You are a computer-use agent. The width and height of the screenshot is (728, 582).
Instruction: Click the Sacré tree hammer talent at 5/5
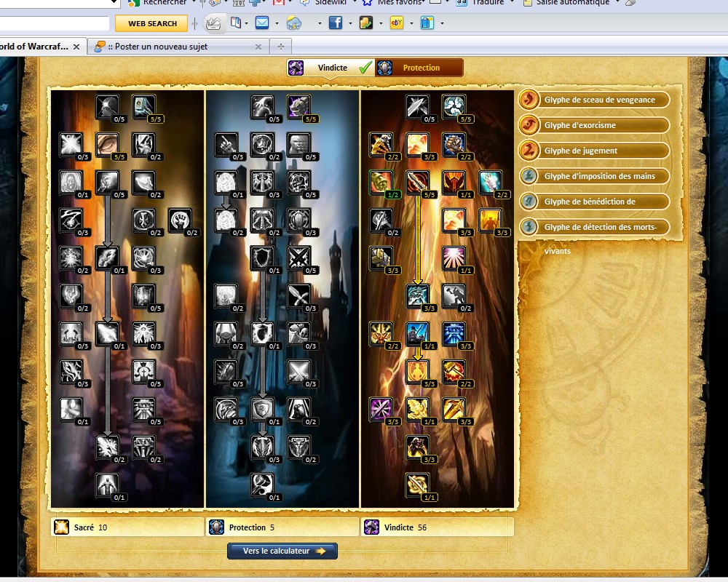point(144,107)
